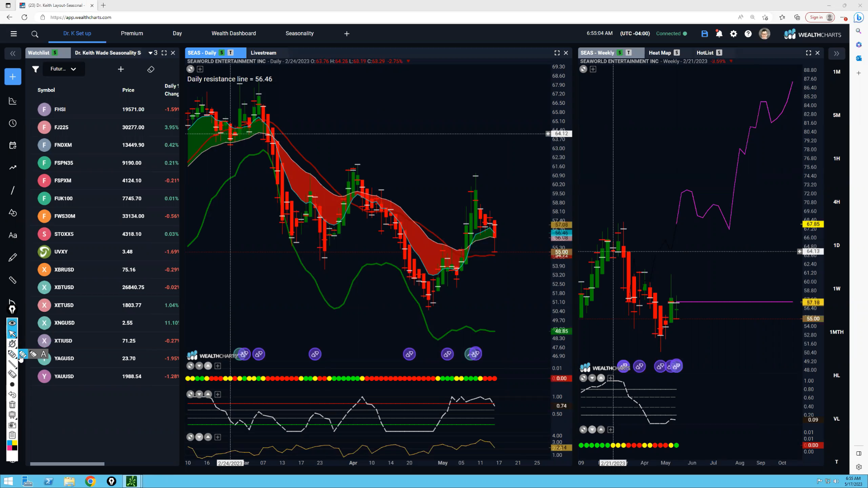The height and width of the screenshot is (488, 868).
Task: Toggle the eye visibility in annotation toolbar
Action: pyautogui.click(x=12, y=323)
